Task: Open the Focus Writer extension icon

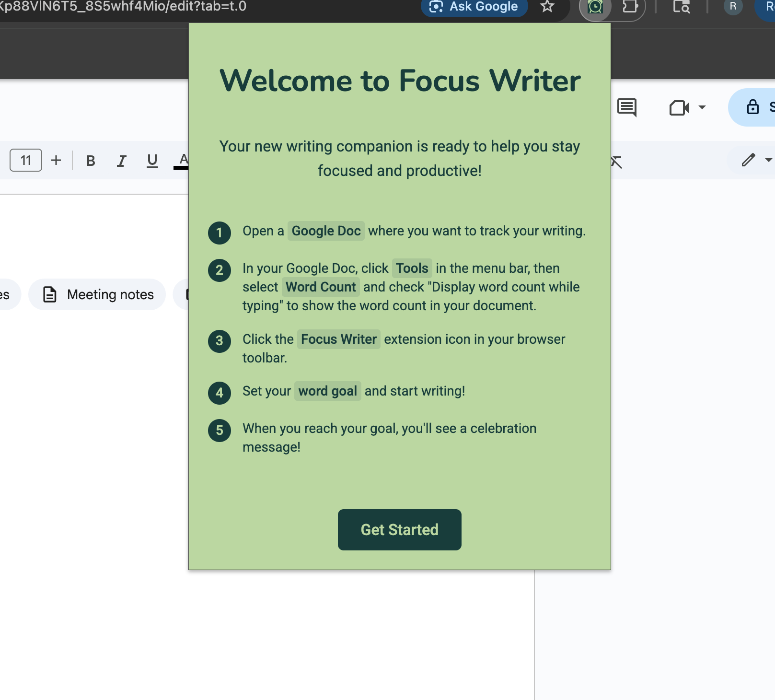Action: [x=595, y=7]
